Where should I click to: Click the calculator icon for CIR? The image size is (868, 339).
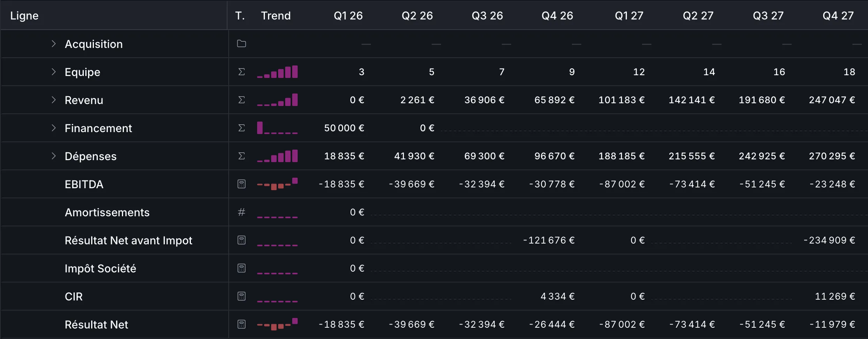(x=242, y=296)
